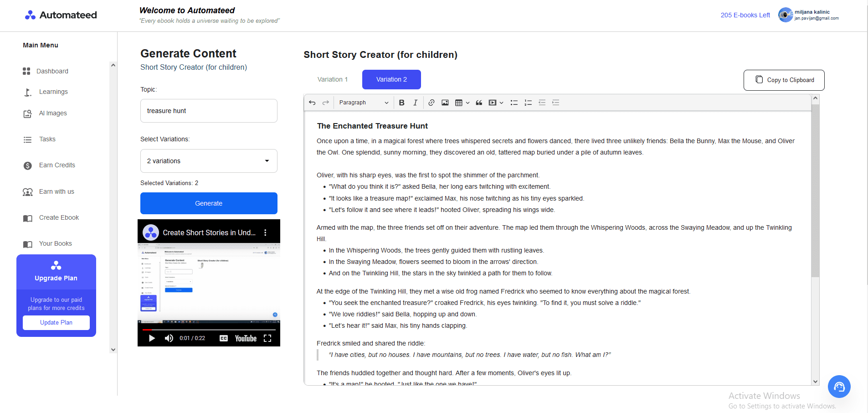The height and width of the screenshot is (413, 868).
Task: Insert a table using the table icon
Action: [x=460, y=103]
